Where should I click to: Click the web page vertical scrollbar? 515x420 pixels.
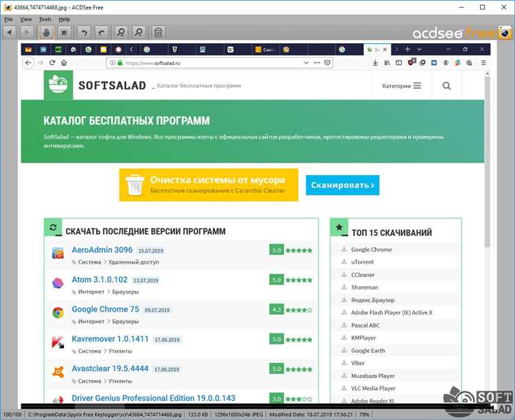coord(488,161)
